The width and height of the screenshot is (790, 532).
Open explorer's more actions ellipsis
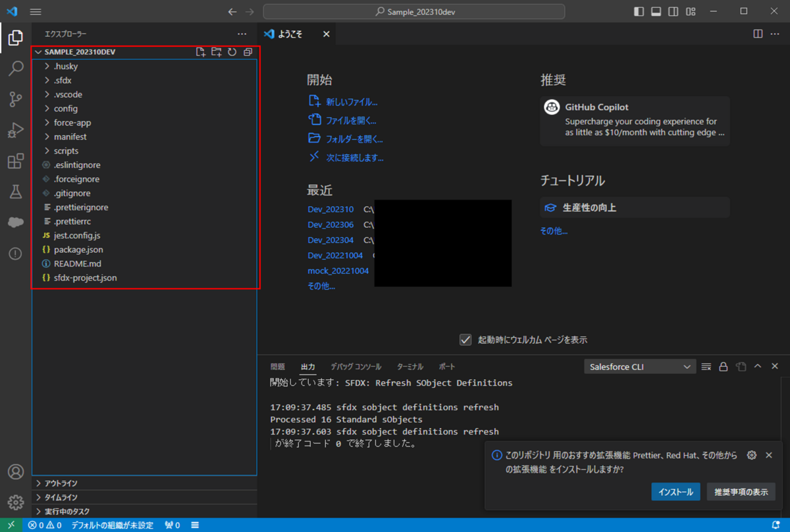click(242, 34)
